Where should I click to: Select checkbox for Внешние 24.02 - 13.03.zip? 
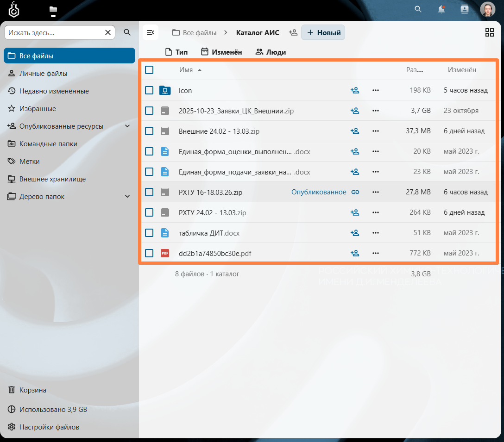[x=149, y=131]
